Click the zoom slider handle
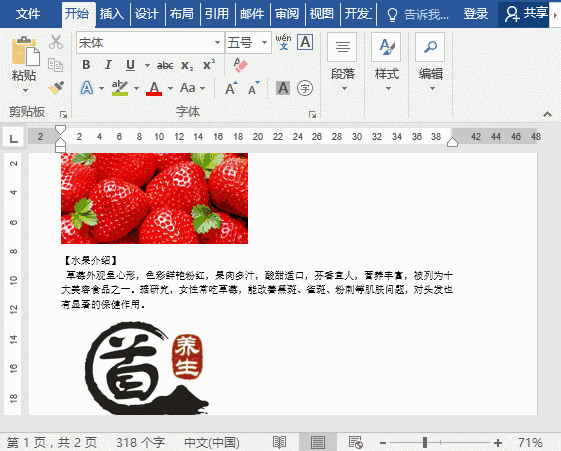Viewport: 561px width, 451px height. [x=425, y=442]
